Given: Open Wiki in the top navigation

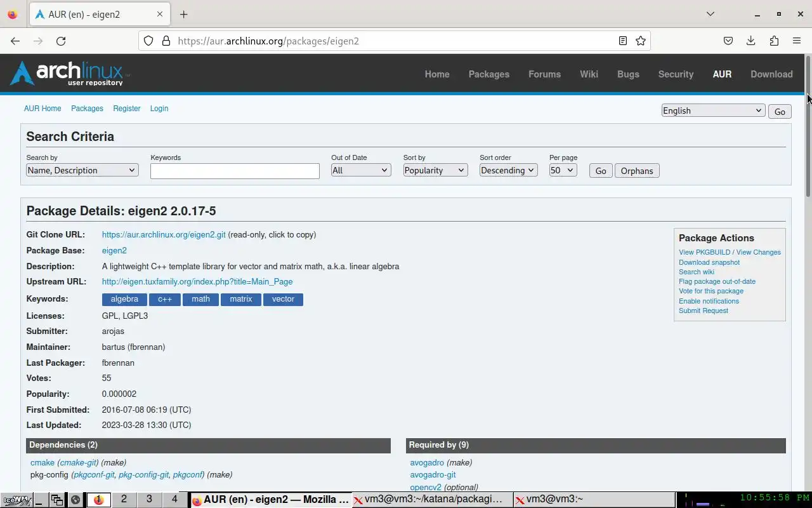Looking at the screenshot, I should point(589,74).
